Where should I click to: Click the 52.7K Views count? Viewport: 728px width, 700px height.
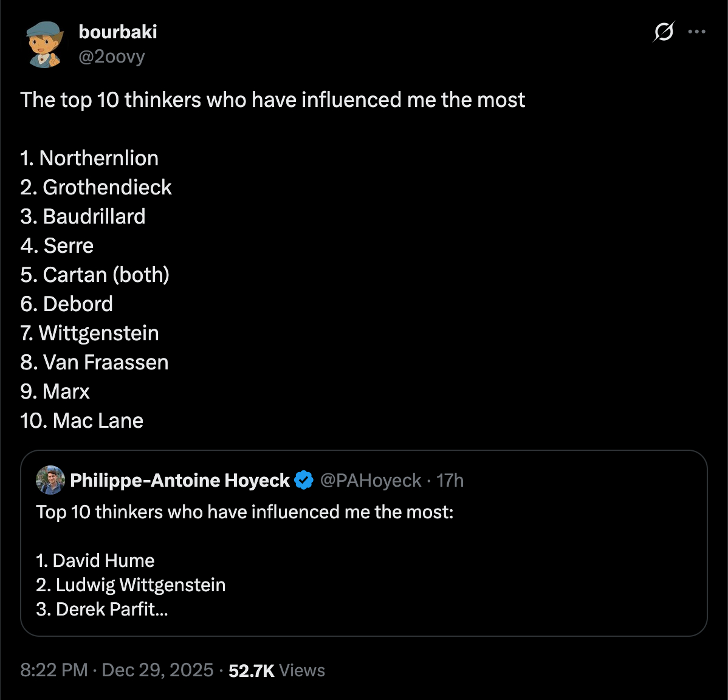pos(276,670)
